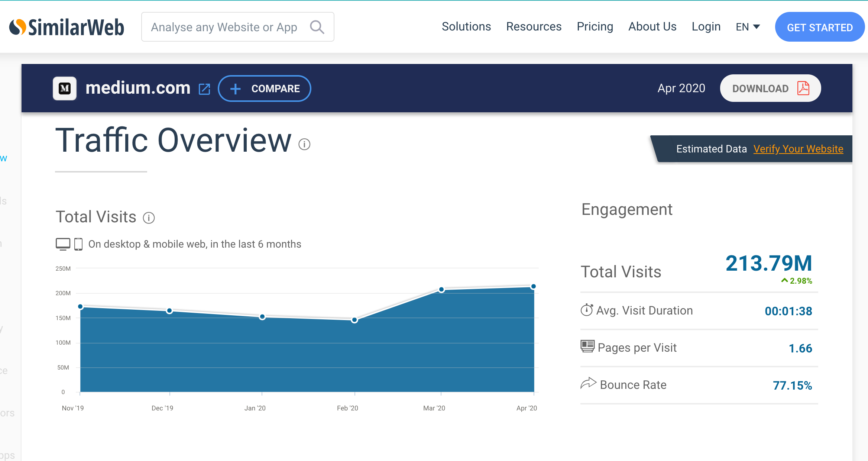Click the 1.66 pages per visit value
This screenshot has height=461, width=868.
[x=800, y=348]
